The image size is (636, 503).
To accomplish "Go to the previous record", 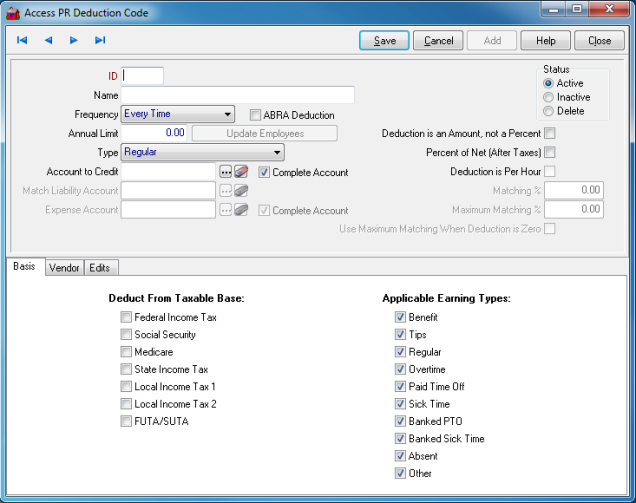I will [48, 41].
